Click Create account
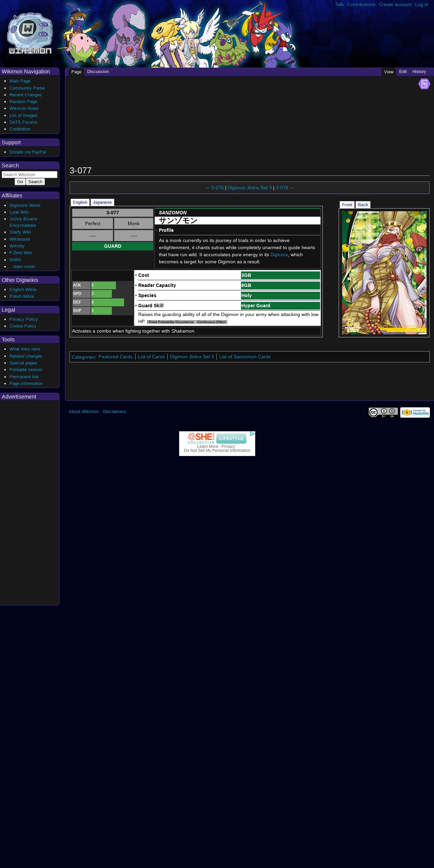434x868 pixels. coord(395,4)
